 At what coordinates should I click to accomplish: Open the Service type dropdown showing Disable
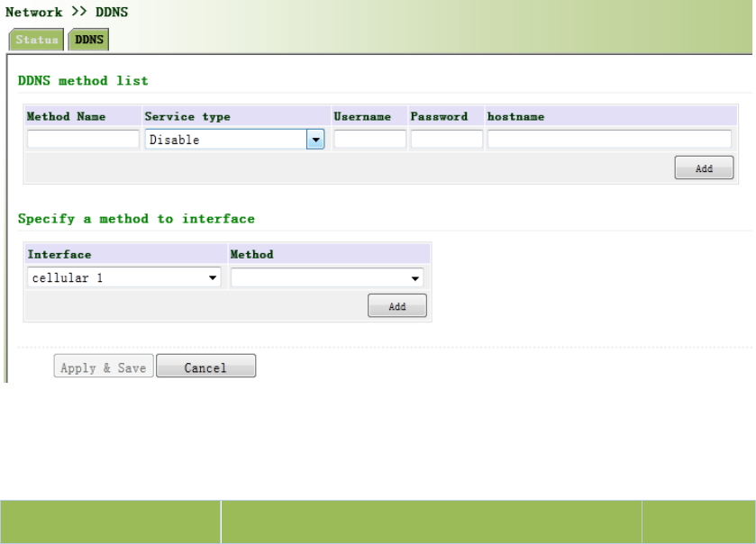point(234,140)
